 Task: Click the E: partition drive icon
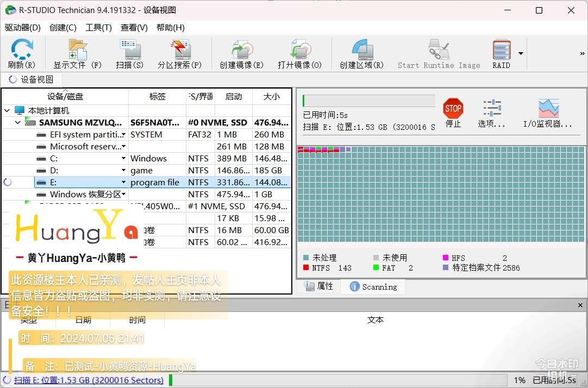pos(41,183)
